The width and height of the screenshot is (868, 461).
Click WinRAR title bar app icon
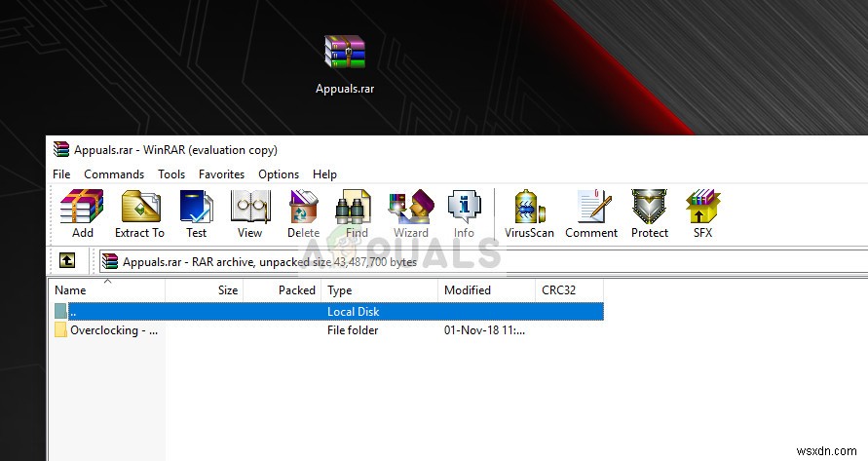tap(61, 149)
